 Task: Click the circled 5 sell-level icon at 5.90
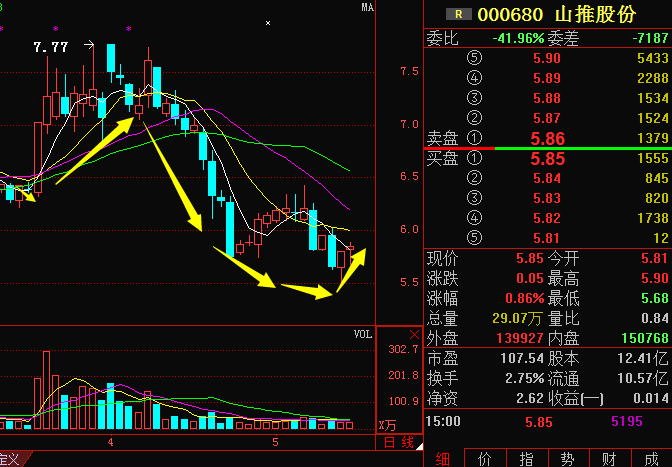coord(474,59)
